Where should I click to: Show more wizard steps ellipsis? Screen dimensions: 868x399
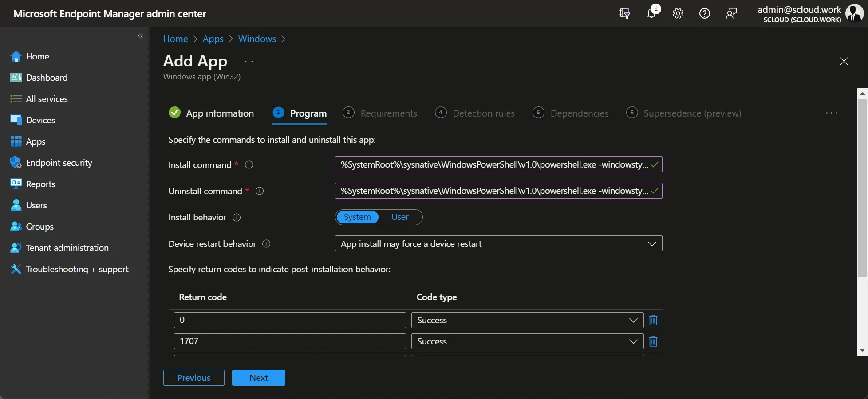click(832, 113)
